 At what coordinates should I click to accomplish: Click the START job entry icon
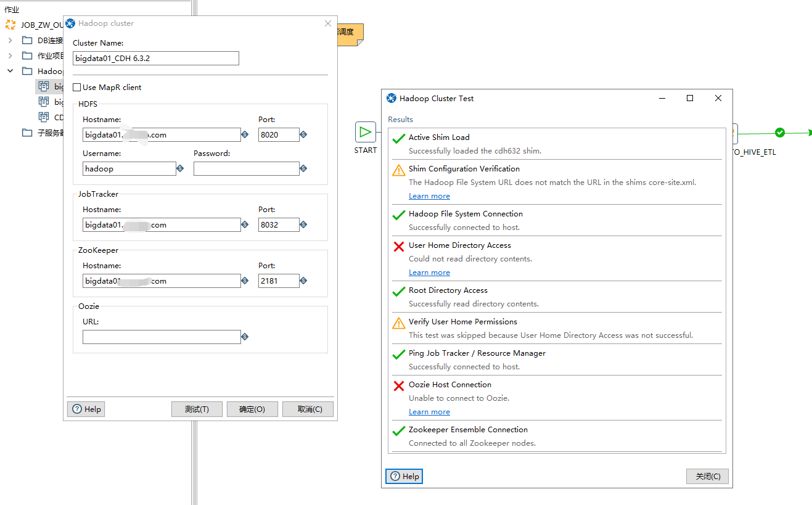tap(365, 132)
